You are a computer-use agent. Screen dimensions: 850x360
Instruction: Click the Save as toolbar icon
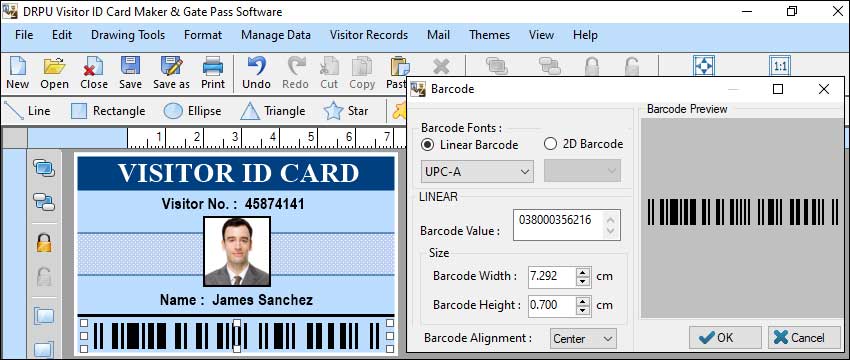171,73
